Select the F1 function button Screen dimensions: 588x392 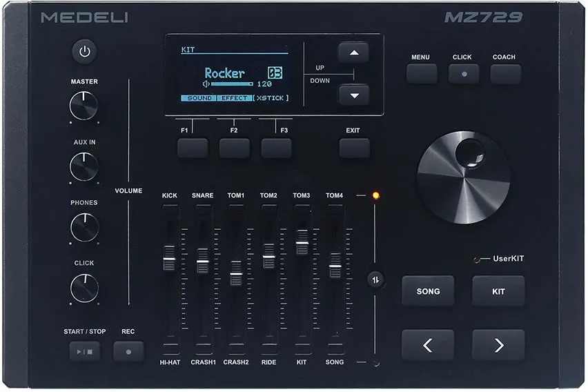coord(193,148)
